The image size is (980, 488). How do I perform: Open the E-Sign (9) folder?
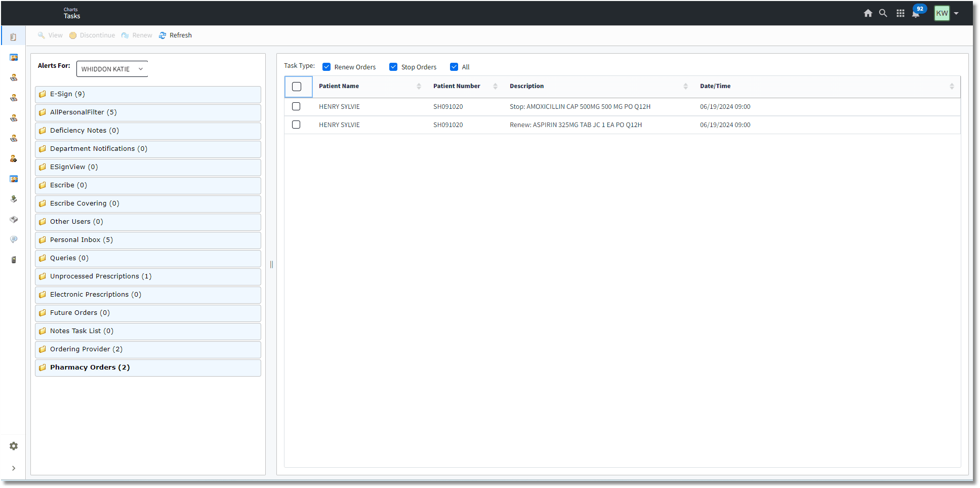pos(148,94)
